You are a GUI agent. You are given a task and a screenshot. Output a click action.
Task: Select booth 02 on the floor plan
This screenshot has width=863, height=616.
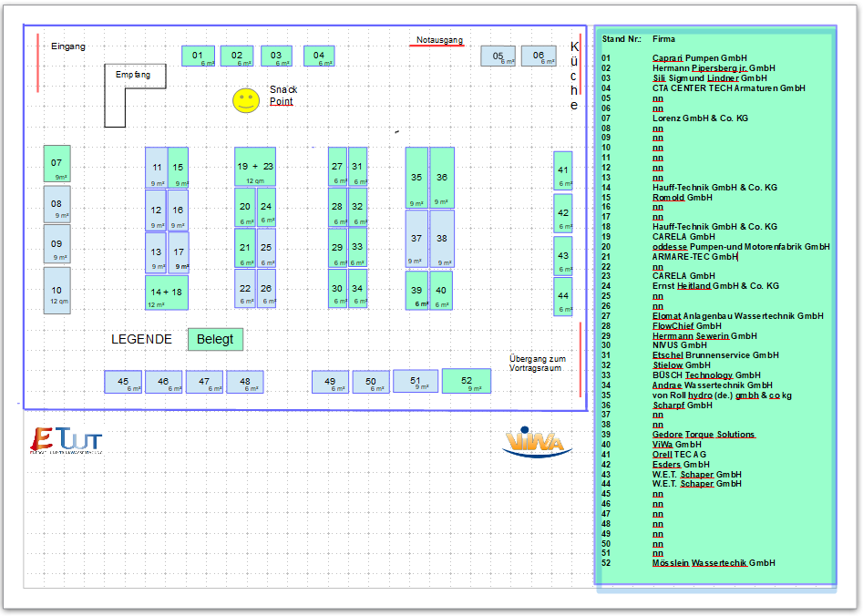point(237,56)
